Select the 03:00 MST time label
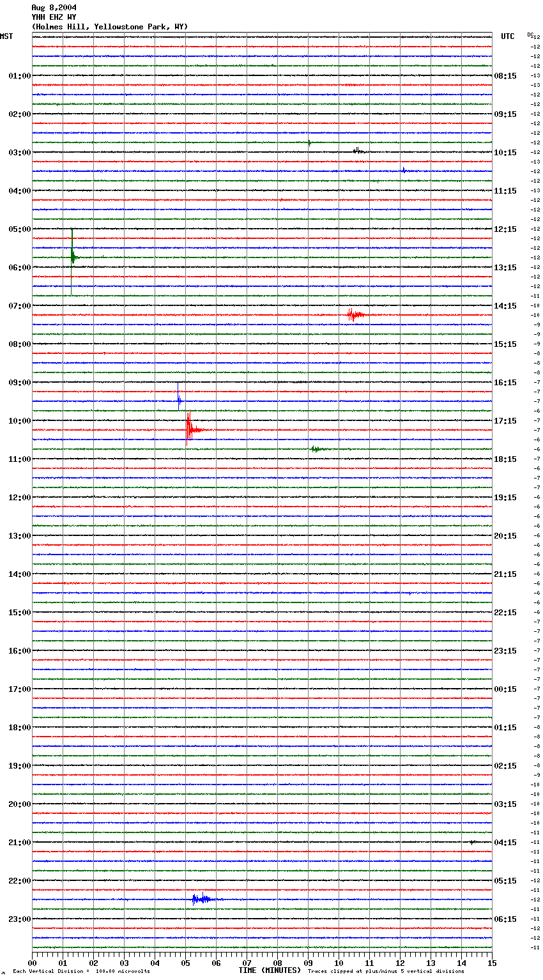543x980 pixels. (x=20, y=153)
